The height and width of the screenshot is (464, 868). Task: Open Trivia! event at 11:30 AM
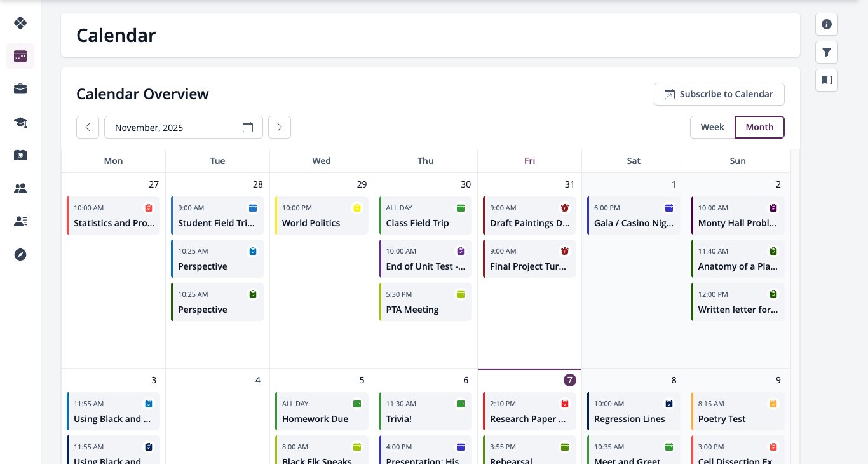(426, 411)
